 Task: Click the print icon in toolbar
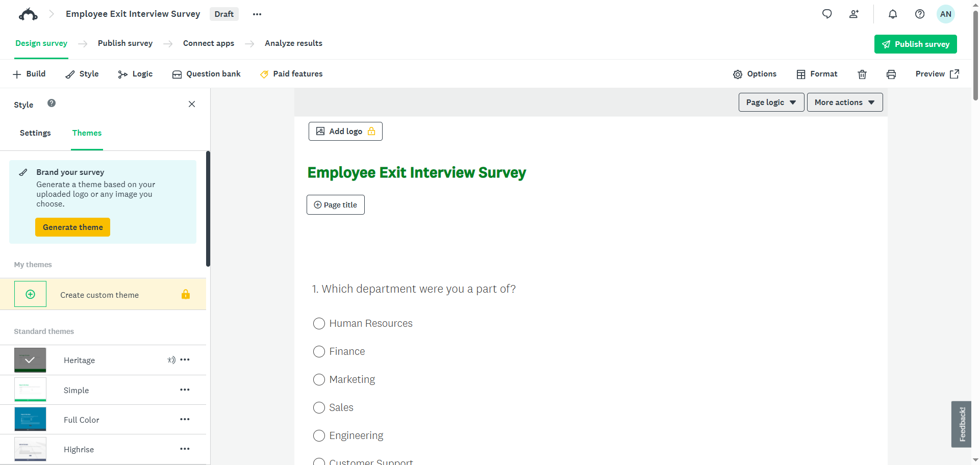[x=891, y=74]
